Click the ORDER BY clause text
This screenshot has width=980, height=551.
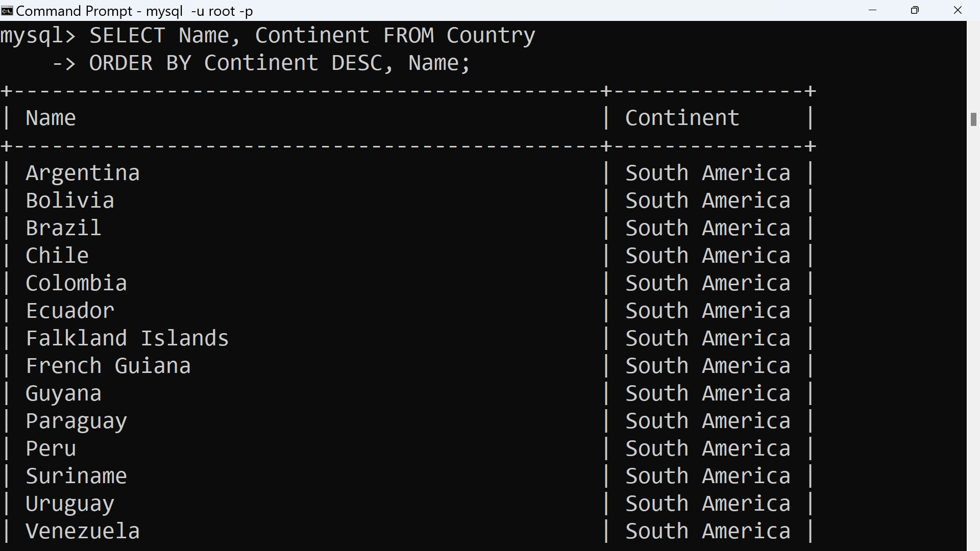pyautogui.click(x=140, y=63)
